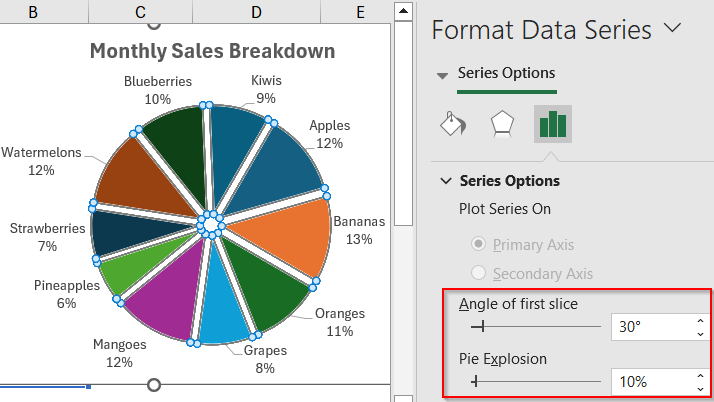This screenshot has width=714, height=402.
Task: Open the Fill & Line paint bucket tab
Action: click(x=453, y=124)
